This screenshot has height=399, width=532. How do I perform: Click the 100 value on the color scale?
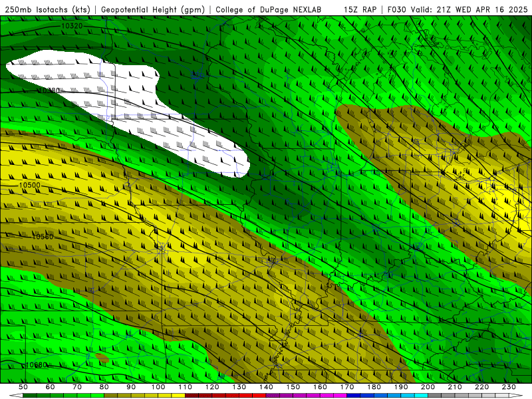tap(158, 387)
